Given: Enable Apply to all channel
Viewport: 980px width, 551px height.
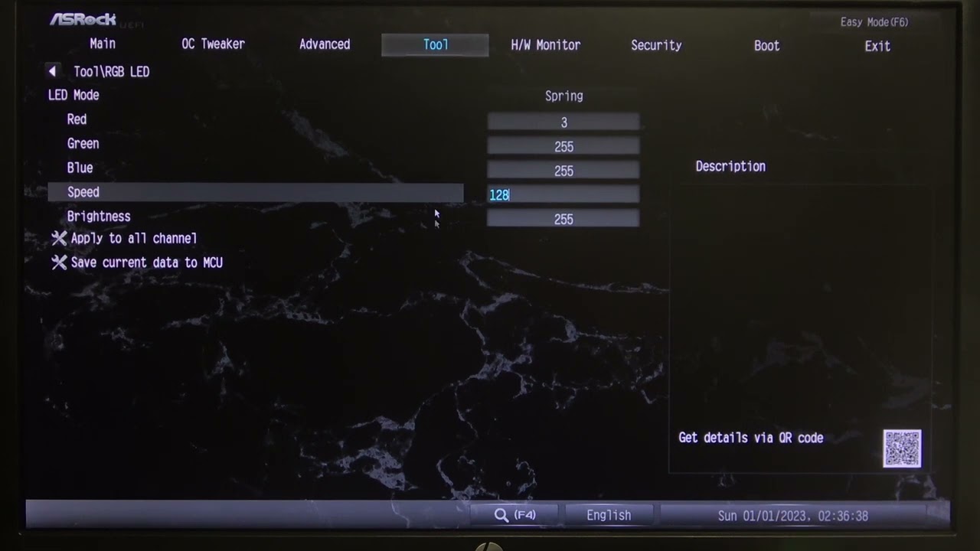Looking at the screenshot, I should point(133,238).
